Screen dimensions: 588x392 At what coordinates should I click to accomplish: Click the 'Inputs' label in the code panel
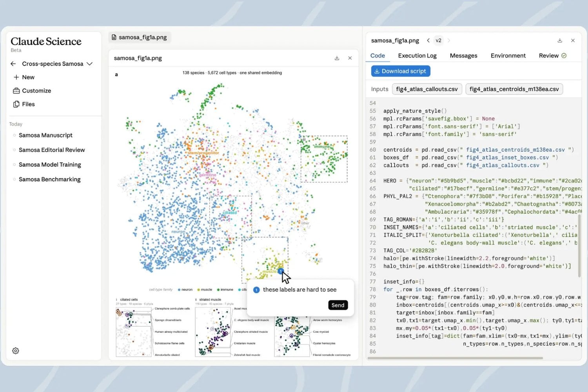(379, 89)
